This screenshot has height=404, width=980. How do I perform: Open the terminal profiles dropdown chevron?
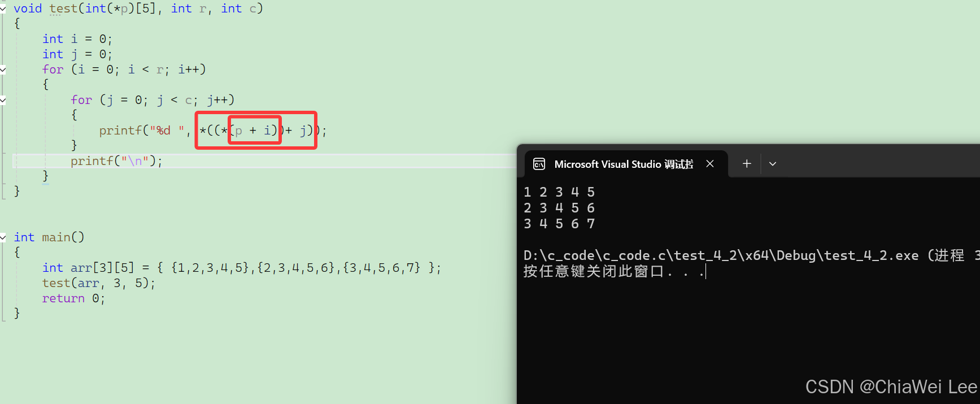click(773, 164)
